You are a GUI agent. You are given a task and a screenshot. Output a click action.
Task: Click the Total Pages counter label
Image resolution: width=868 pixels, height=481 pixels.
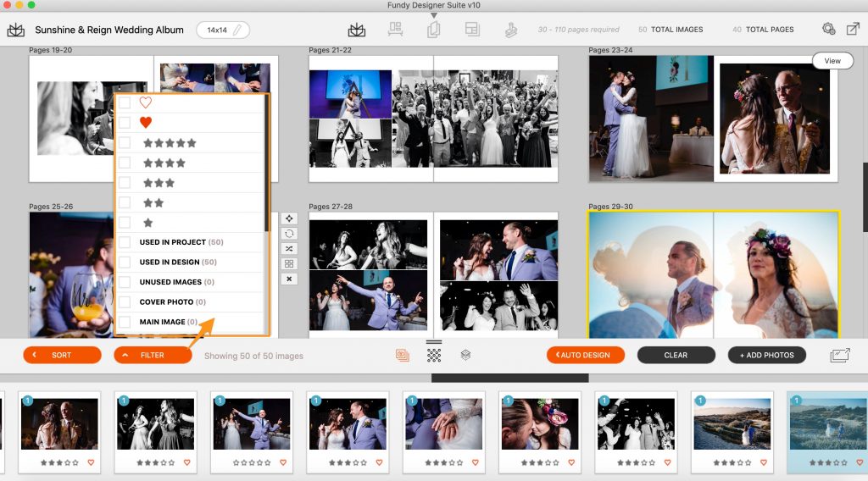770,30
